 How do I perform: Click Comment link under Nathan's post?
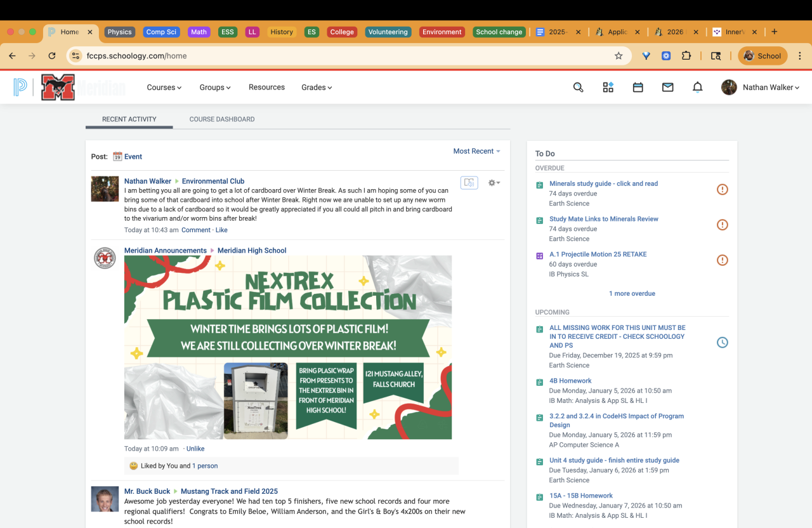point(196,230)
